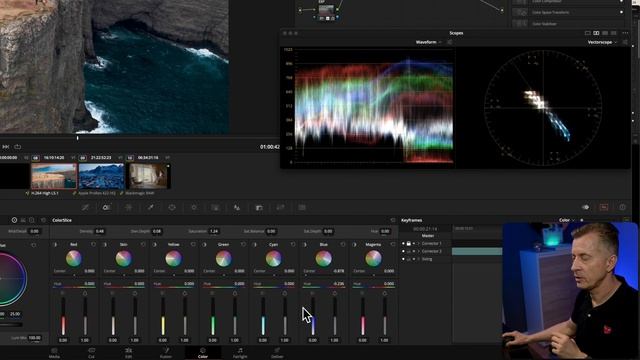Reset the Skin slice
The image size is (640, 360).
click(x=143, y=244)
